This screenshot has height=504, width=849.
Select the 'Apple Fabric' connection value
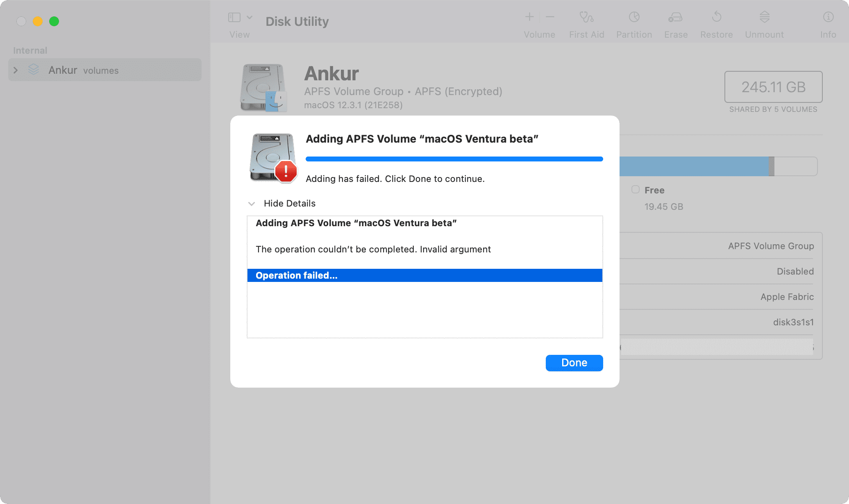[787, 297]
